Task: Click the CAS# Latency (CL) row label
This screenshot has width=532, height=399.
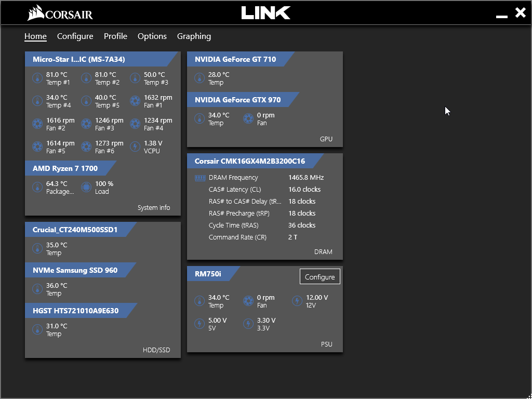Action: pyautogui.click(x=235, y=190)
